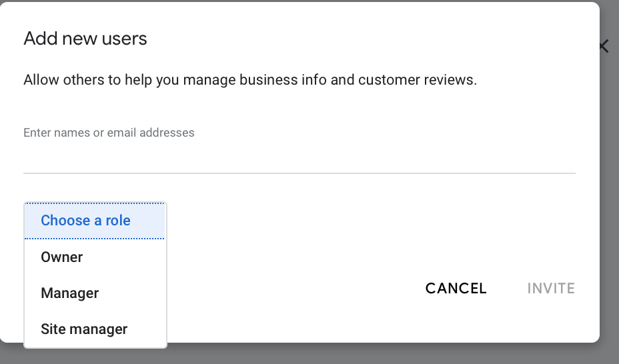Select the Owner role option

(62, 257)
